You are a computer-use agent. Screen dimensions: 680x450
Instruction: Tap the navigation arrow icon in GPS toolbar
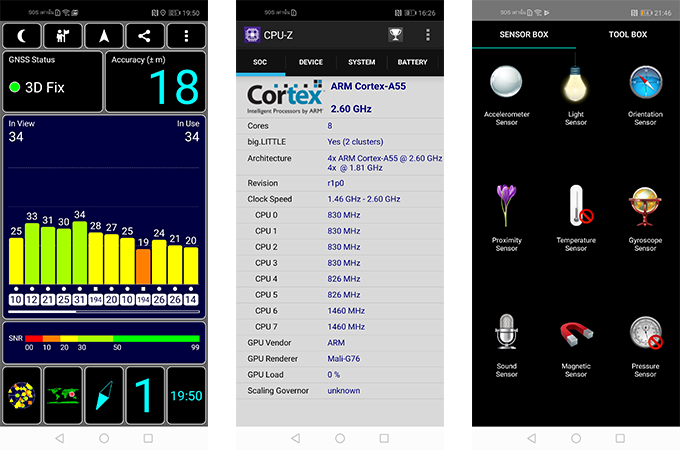coord(104,36)
